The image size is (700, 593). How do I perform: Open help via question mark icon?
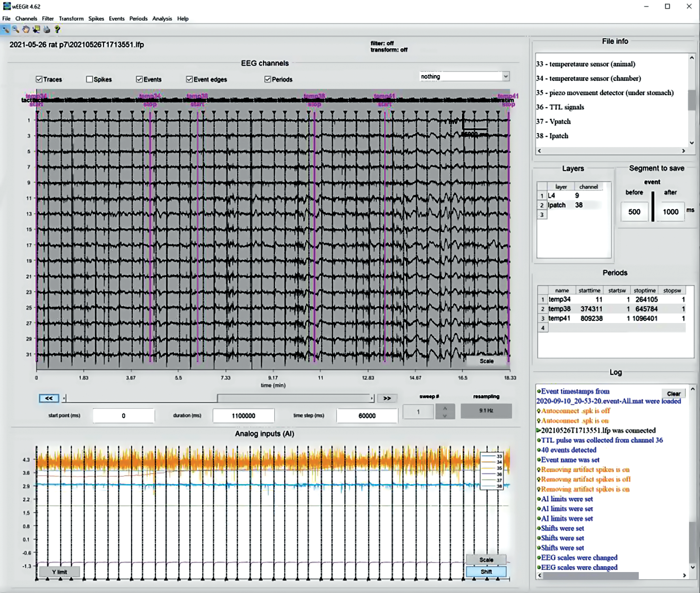(57, 29)
